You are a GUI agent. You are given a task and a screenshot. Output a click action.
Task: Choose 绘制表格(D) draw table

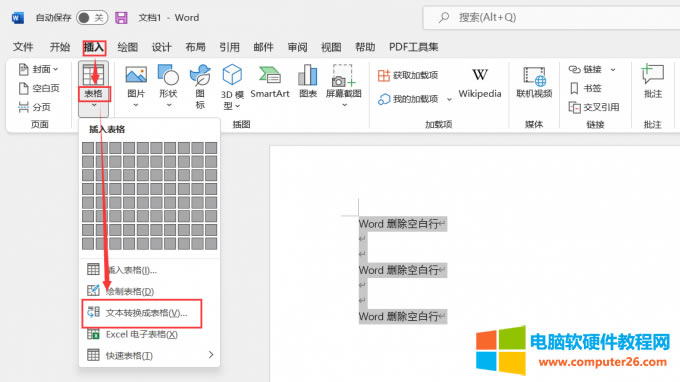pos(149,291)
